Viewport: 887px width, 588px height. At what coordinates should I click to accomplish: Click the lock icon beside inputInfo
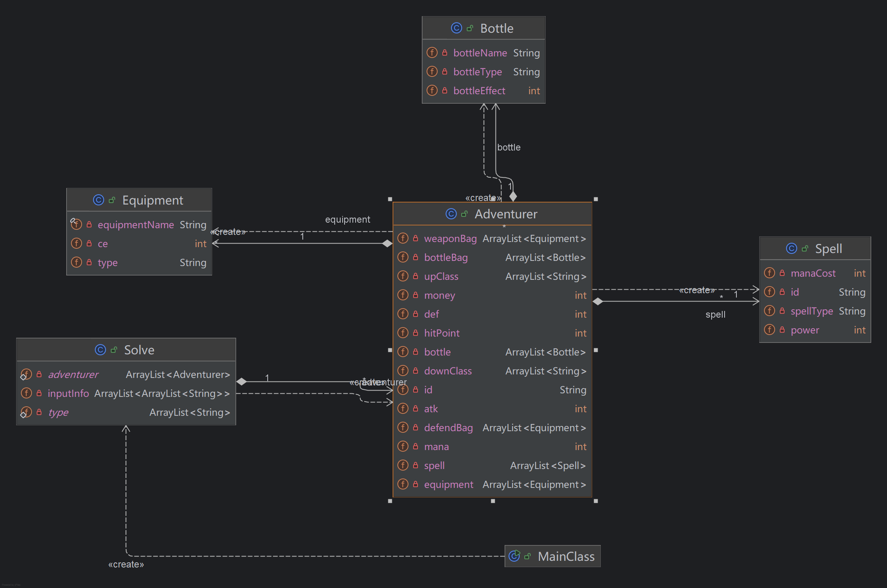point(39,393)
